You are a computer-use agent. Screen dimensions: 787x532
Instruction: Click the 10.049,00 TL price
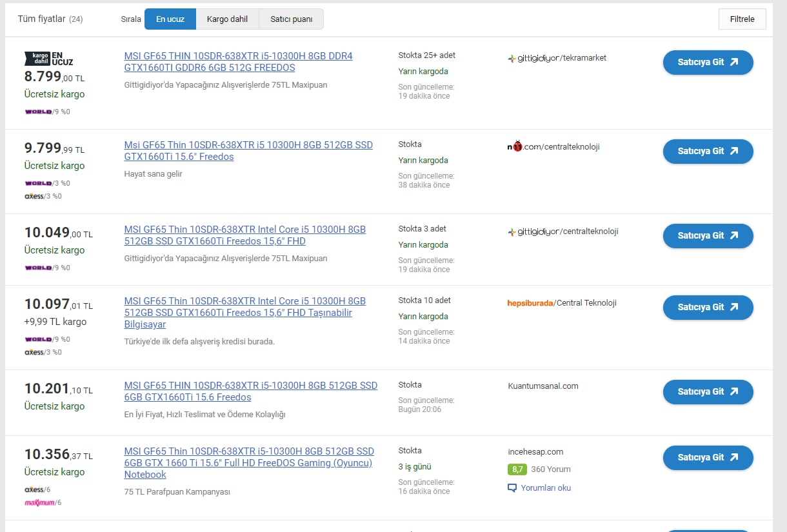coord(59,233)
